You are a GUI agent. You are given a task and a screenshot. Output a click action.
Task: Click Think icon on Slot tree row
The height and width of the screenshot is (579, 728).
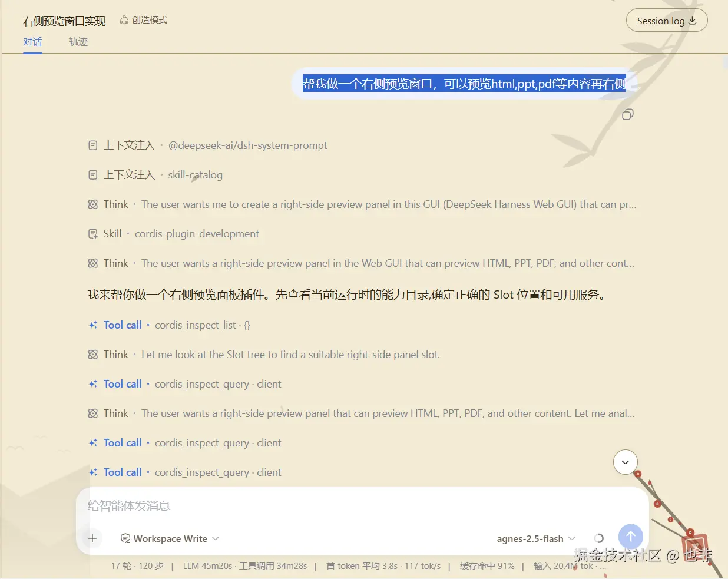[x=92, y=355]
